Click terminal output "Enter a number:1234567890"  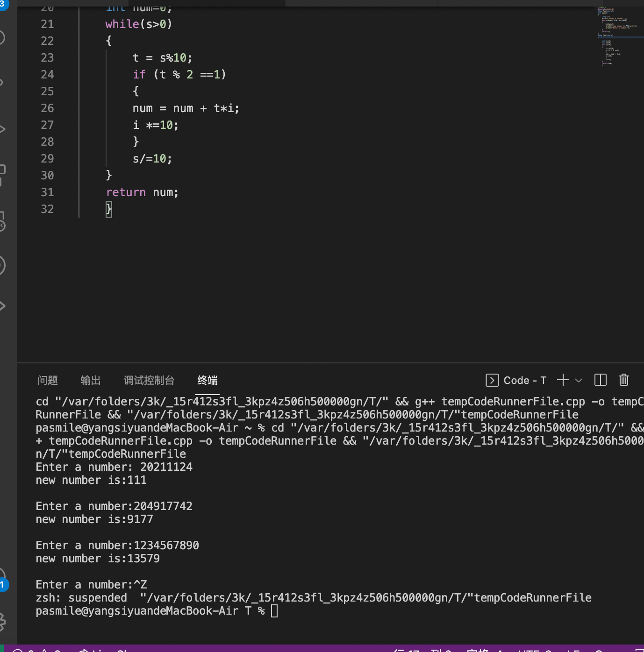point(117,546)
